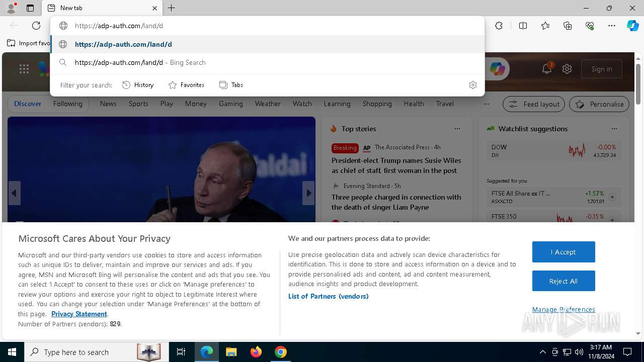Open the browser profile icon
The height and width of the screenshot is (362, 644).
click(x=11, y=8)
